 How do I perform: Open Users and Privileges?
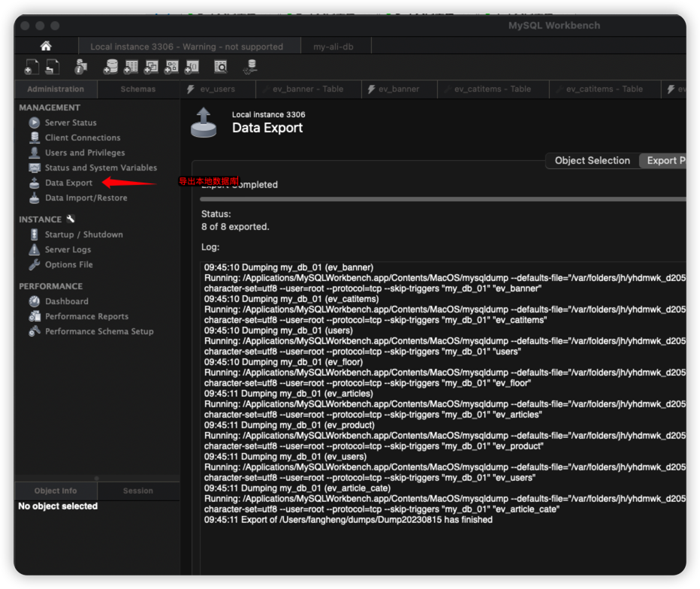[85, 153]
